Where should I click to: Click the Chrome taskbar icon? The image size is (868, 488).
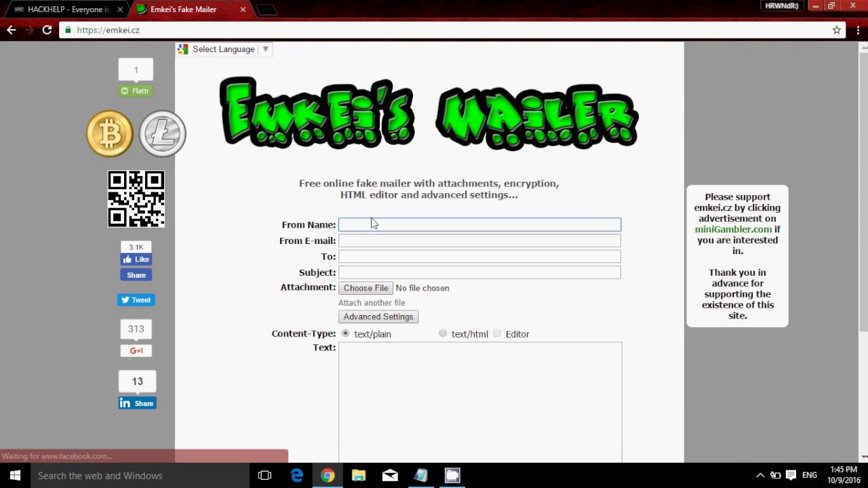coord(328,475)
